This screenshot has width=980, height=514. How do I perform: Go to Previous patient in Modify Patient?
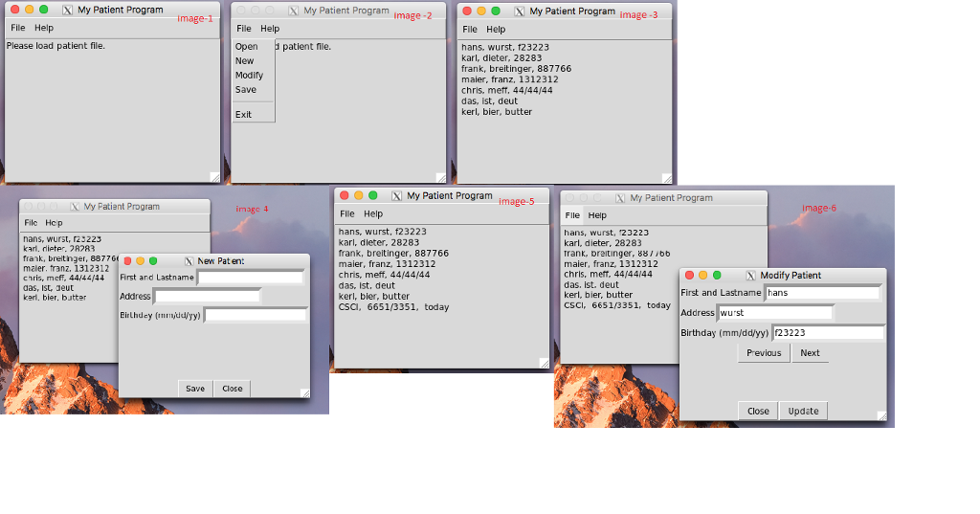(x=764, y=352)
